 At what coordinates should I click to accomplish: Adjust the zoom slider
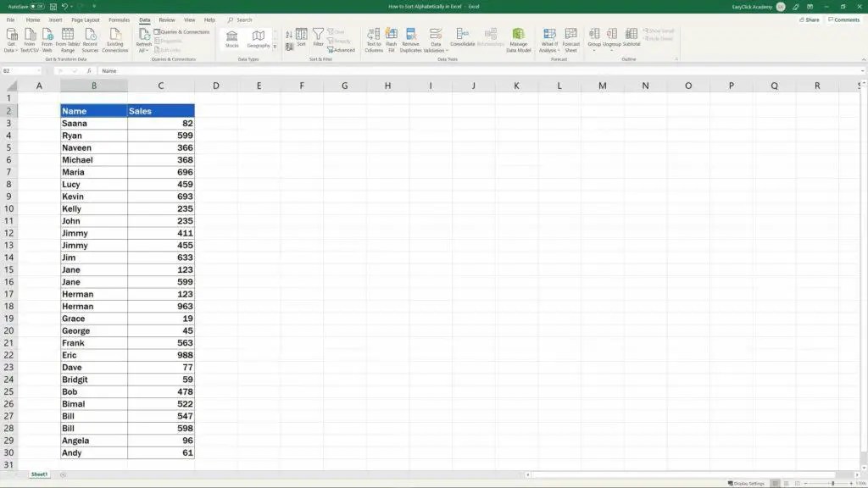point(835,482)
